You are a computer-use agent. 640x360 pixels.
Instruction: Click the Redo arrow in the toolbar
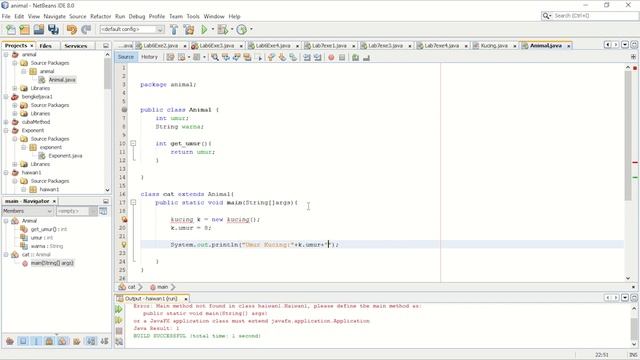[86, 29]
